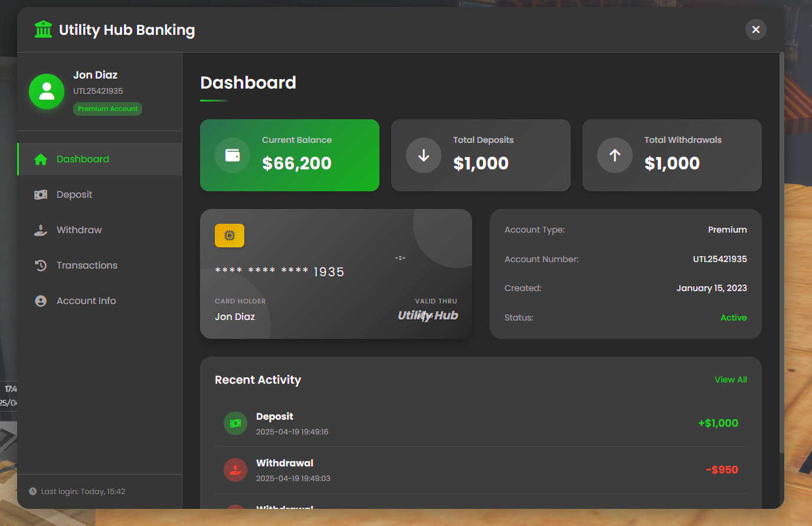Click the Dashboard home icon
This screenshot has height=526, width=812.
pyautogui.click(x=41, y=159)
